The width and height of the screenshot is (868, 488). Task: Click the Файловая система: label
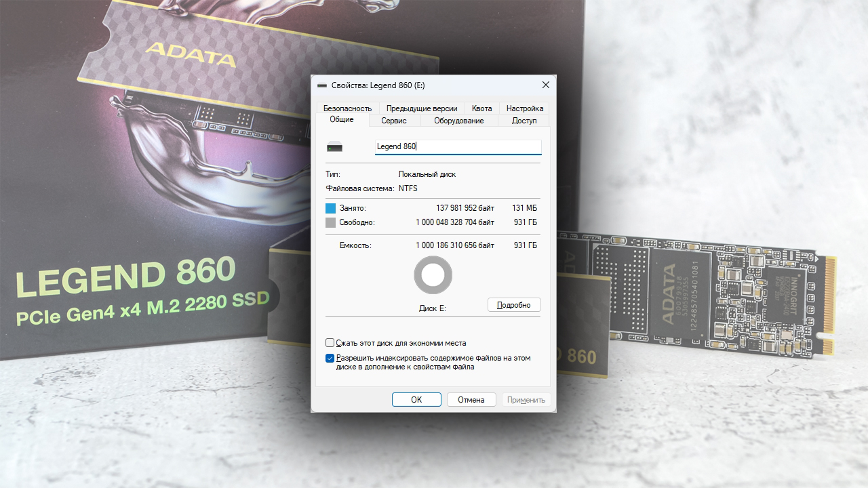[359, 188]
